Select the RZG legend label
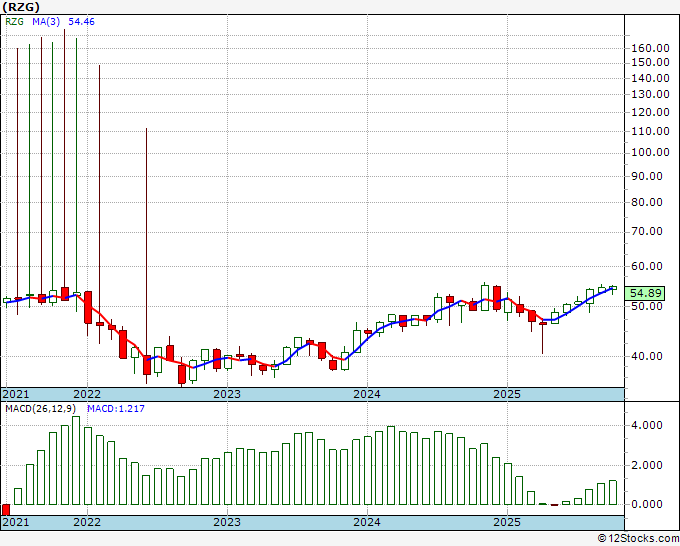Image resolution: width=680 pixels, height=546 pixels. point(14,22)
